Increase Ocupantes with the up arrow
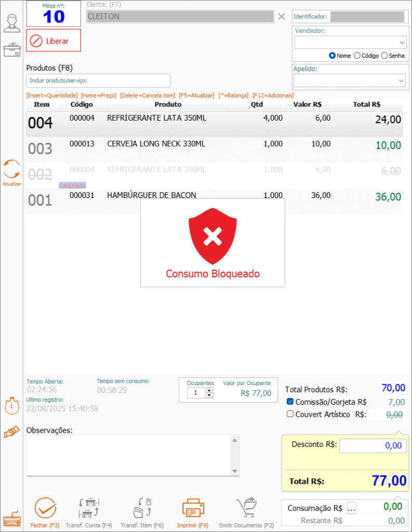Viewport: 412px width, 532px height. coord(209,391)
